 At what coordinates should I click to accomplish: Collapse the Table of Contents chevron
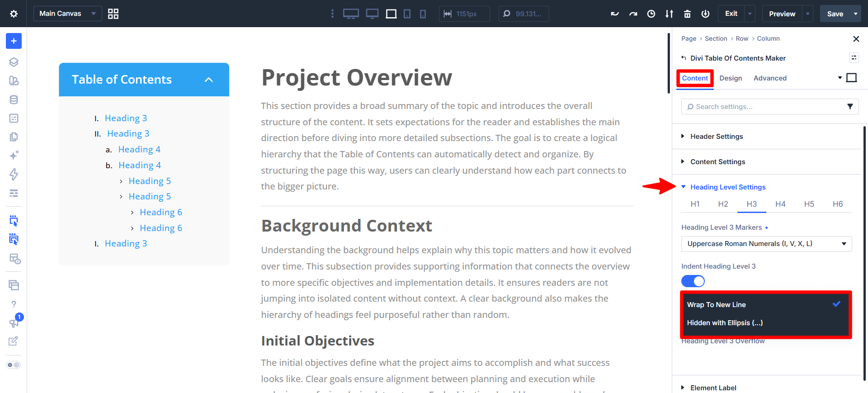click(x=208, y=80)
